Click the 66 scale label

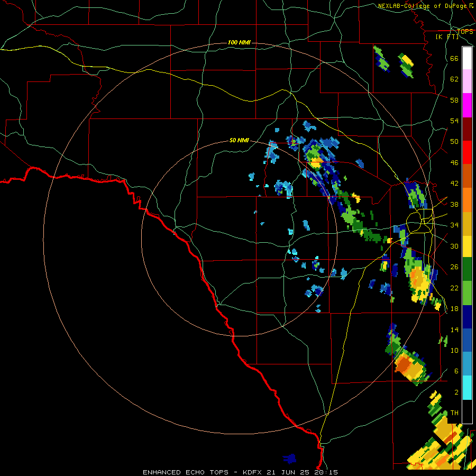pos(454,58)
